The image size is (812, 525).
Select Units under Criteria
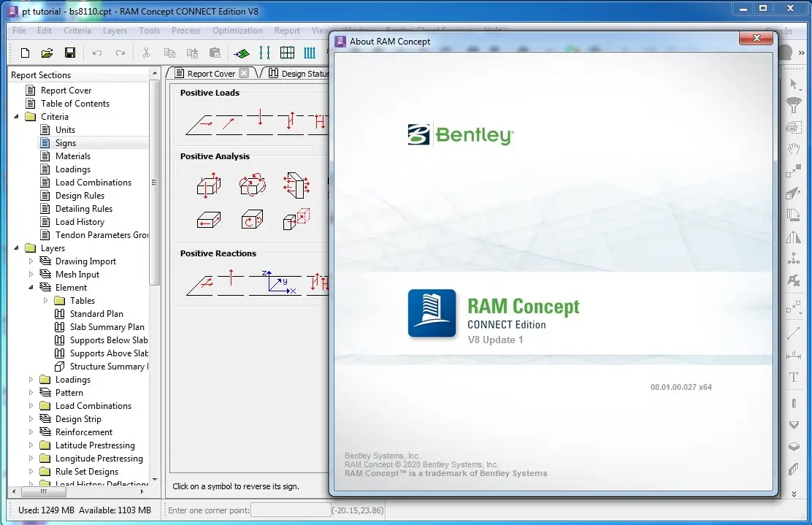65,130
